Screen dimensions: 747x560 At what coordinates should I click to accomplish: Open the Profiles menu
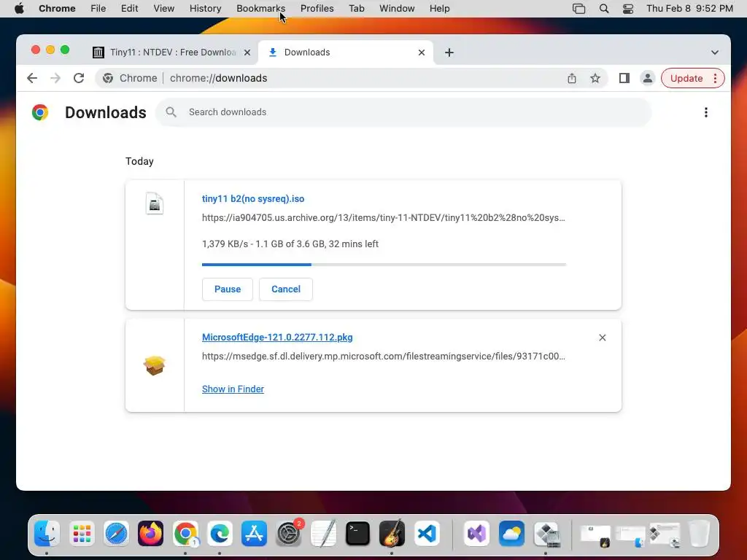pyautogui.click(x=317, y=9)
